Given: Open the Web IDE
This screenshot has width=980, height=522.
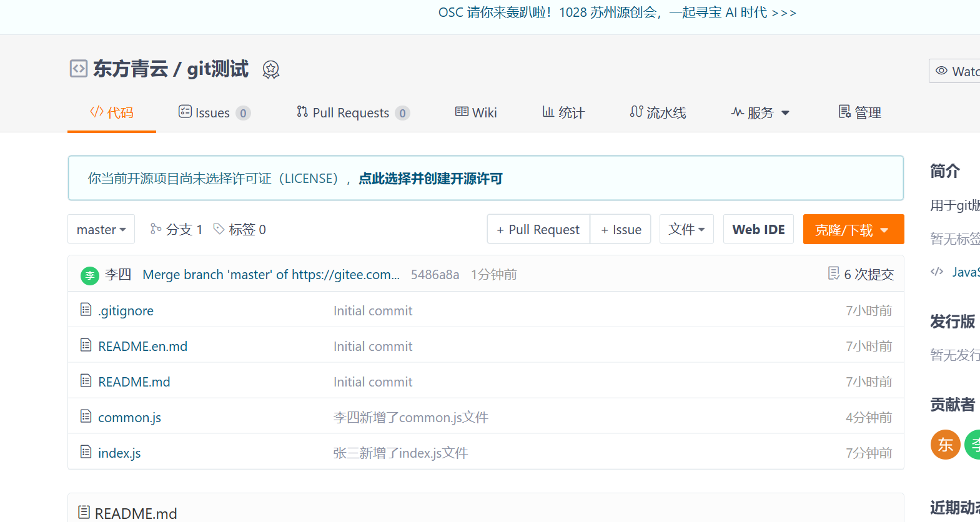Looking at the screenshot, I should 758,229.
